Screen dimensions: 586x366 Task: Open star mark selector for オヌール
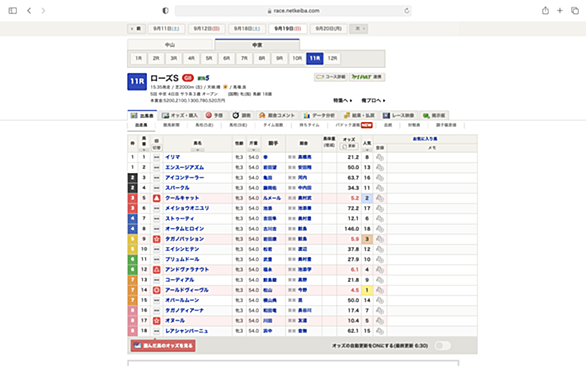(x=157, y=321)
